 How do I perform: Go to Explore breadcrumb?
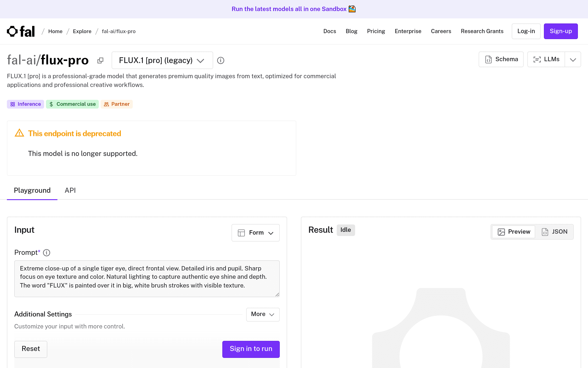pyautogui.click(x=82, y=32)
